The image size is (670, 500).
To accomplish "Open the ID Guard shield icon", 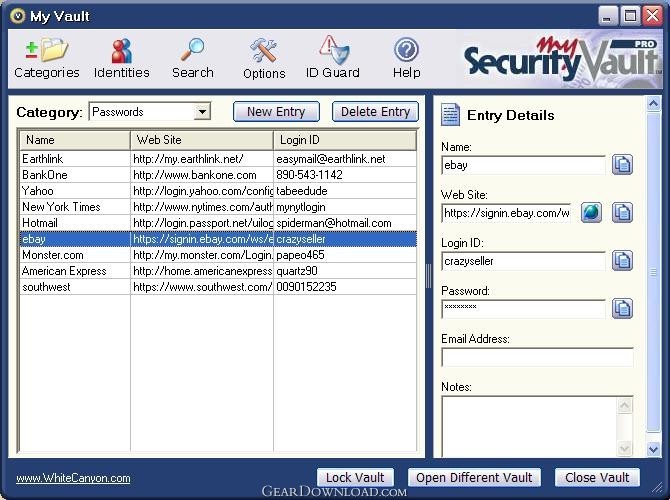I will point(332,57).
